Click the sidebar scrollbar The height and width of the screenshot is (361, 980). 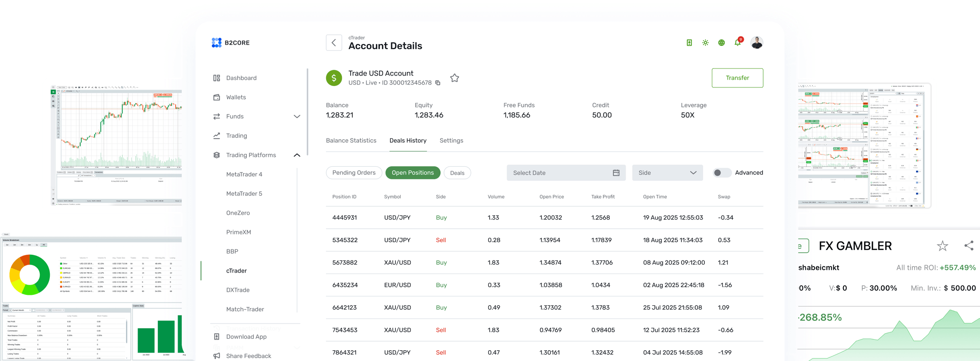pyautogui.click(x=307, y=112)
